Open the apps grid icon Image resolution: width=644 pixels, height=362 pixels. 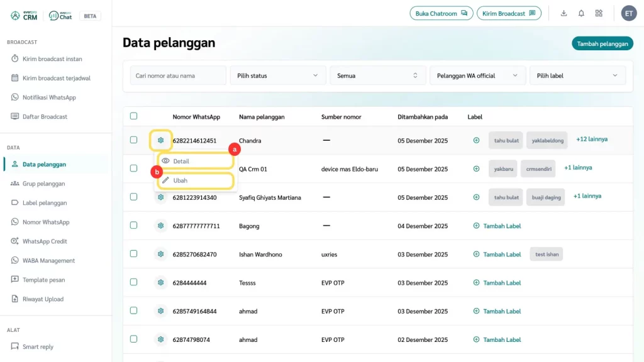click(599, 13)
